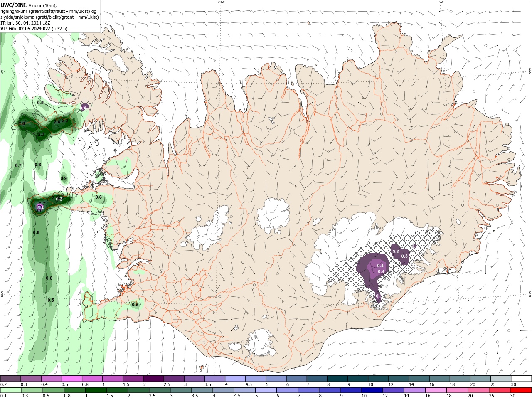
Task: Click the '15W' longitude label
Action: (440, 2)
